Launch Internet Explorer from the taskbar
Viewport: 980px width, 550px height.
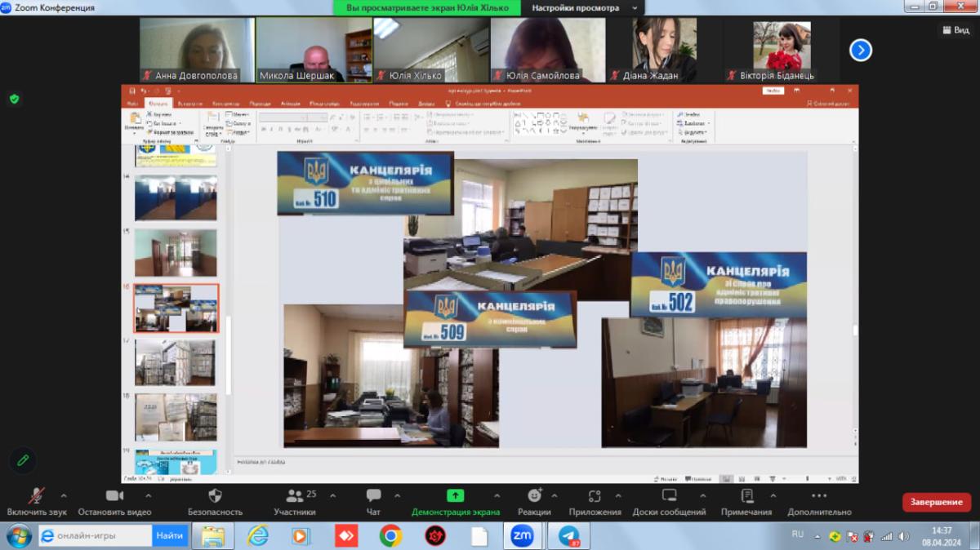click(x=258, y=536)
